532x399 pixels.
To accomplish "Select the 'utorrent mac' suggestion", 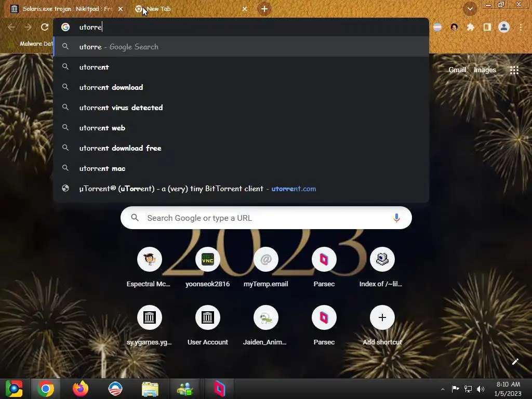I will [241, 168].
